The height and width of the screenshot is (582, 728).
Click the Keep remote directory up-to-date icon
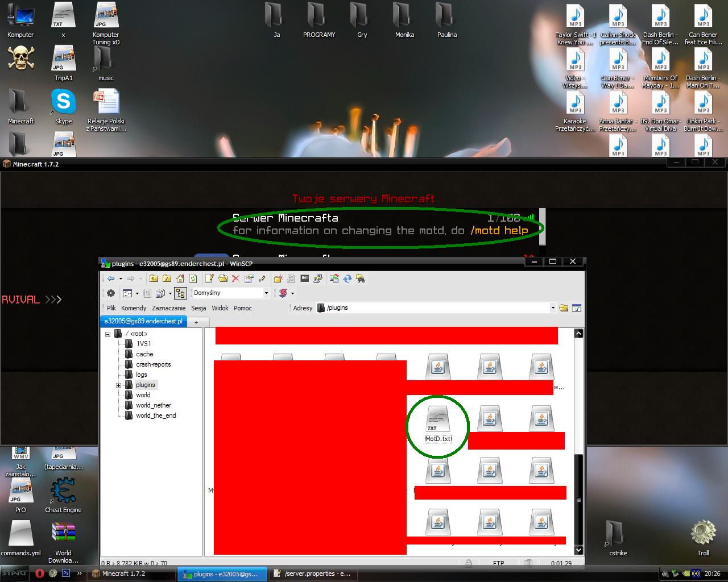click(x=347, y=278)
